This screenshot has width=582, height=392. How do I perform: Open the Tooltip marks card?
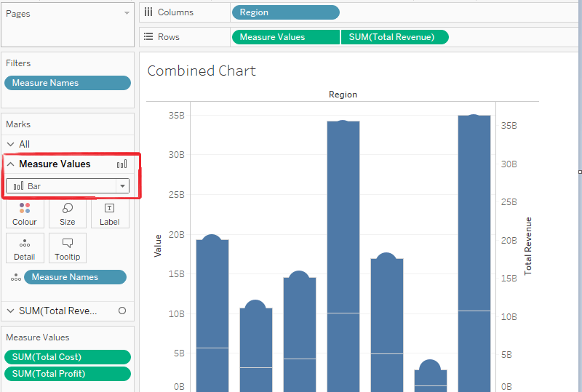pos(68,248)
